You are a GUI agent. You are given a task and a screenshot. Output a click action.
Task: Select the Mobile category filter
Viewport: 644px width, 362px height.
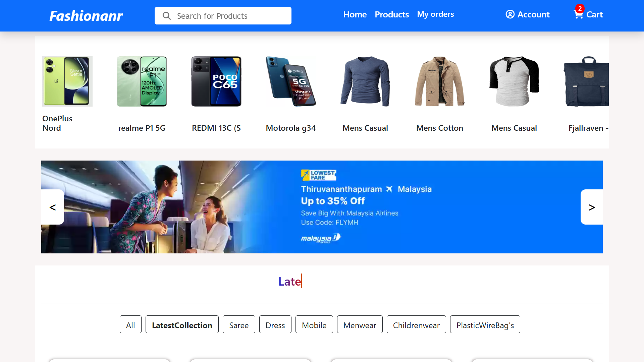[314, 325]
